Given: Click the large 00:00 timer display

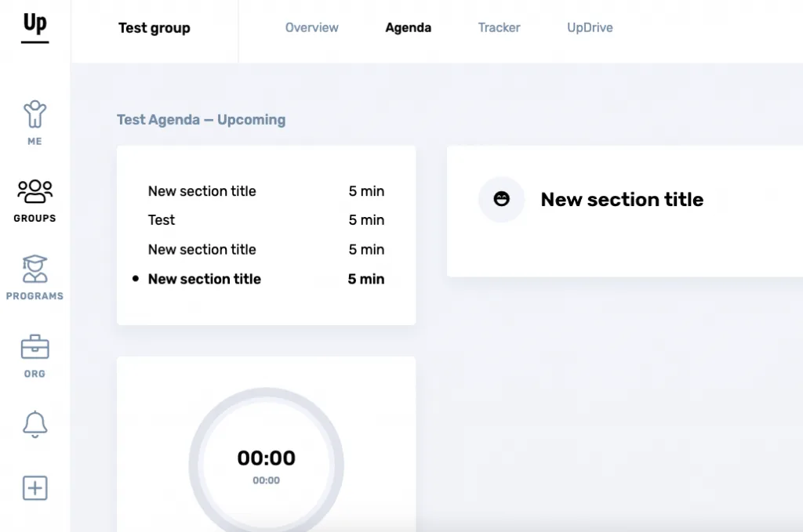Looking at the screenshot, I should click(266, 458).
